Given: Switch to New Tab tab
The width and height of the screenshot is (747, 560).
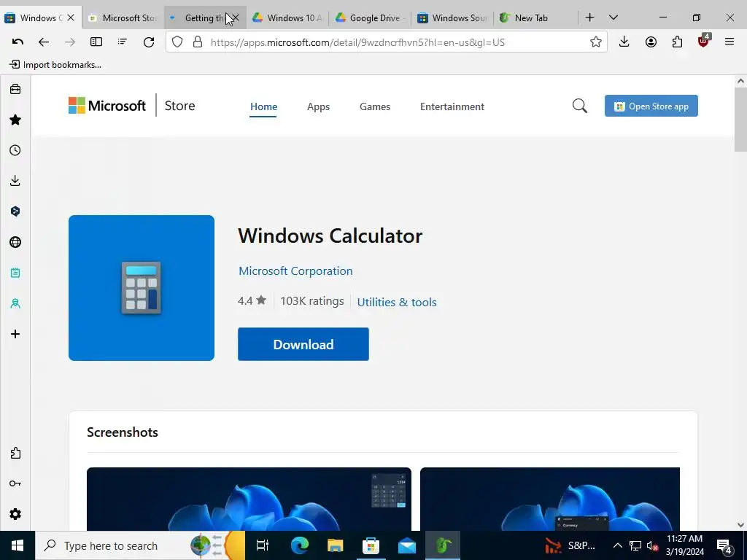Looking at the screenshot, I should point(535,17).
